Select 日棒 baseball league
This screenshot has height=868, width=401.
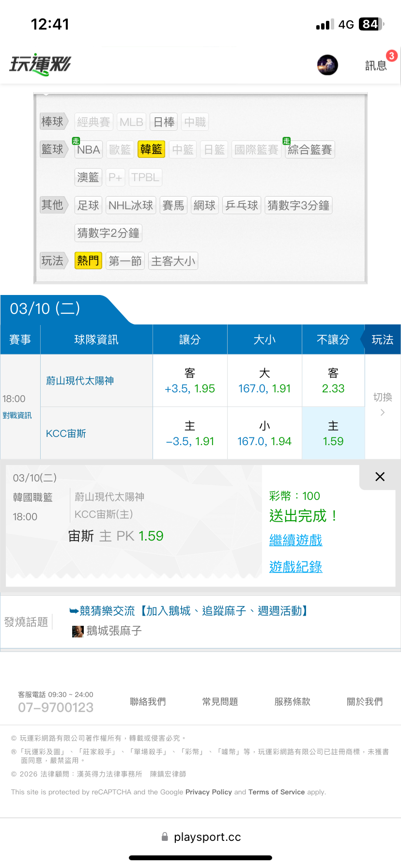click(x=164, y=122)
